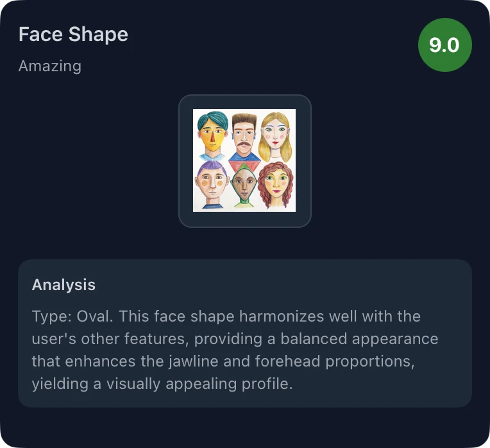
Task: Click the teal hair on the top-left face
Action: [212, 119]
